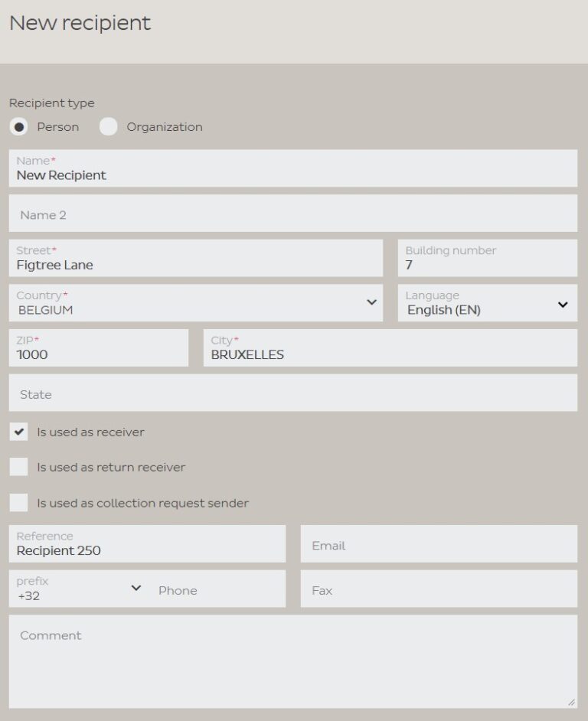
Task: Enable 'Is used as collection request sender'
Action: [18, 503]
